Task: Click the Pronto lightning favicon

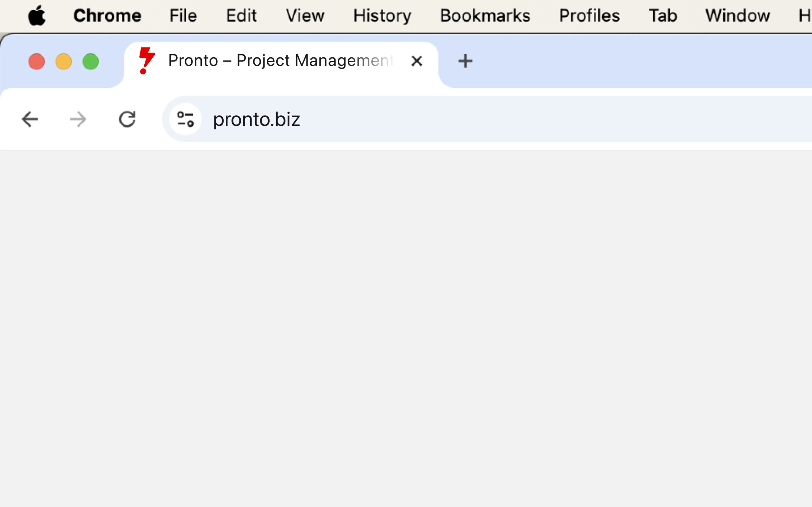Action: 147,61
